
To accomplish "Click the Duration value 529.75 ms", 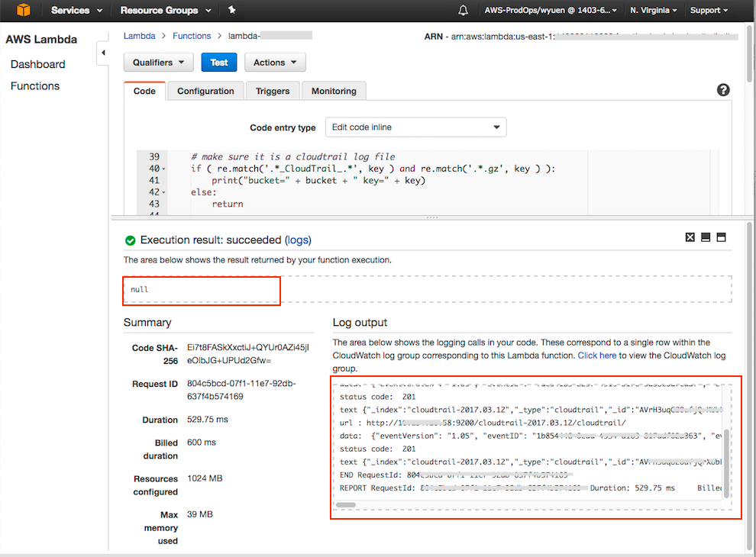I will point(207,420).
